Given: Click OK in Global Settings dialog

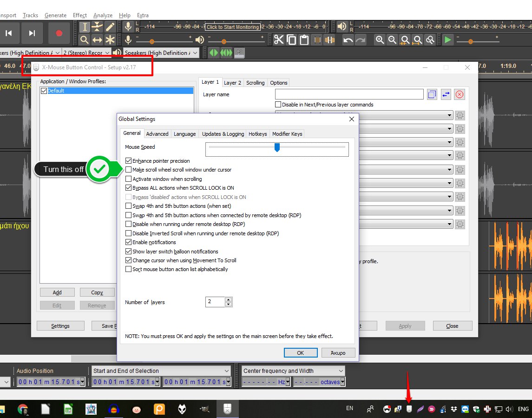Looking at the screenshot, I should point(301,353).
